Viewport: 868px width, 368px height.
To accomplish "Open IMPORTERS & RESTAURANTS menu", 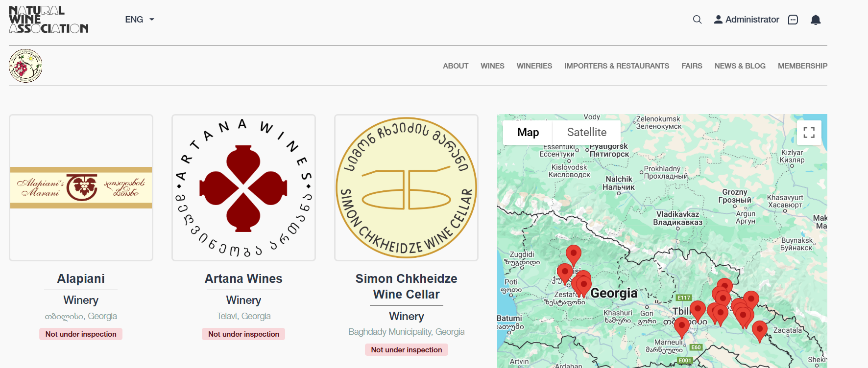I will 617,66.
